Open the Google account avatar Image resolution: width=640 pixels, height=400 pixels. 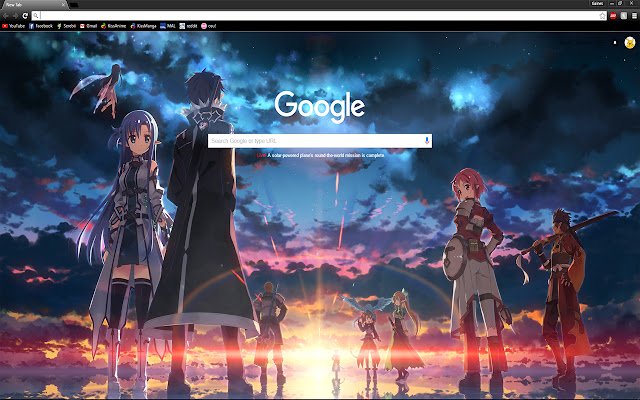[x=630, y=42]
